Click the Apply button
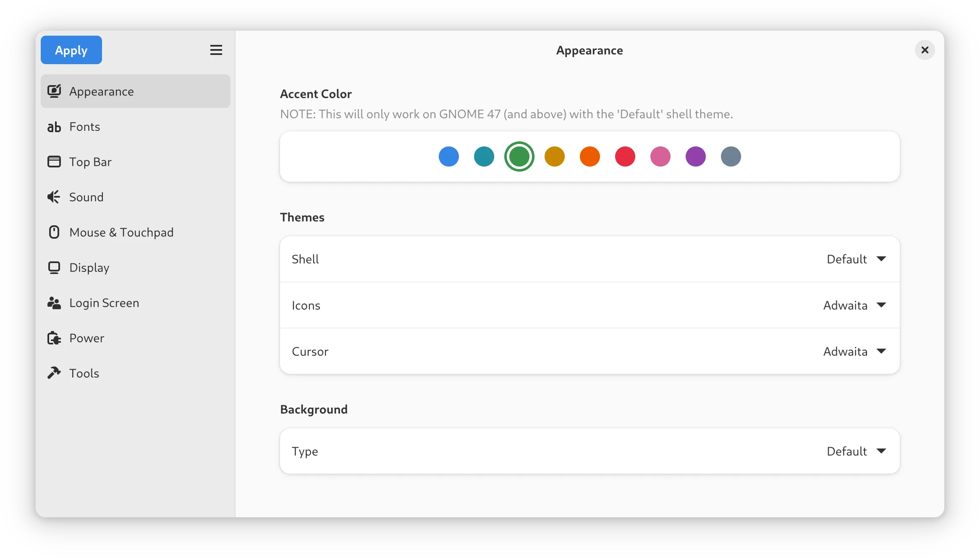Image resolution: width=980 pixels, height=558 pixels. (x=71, y=50)
